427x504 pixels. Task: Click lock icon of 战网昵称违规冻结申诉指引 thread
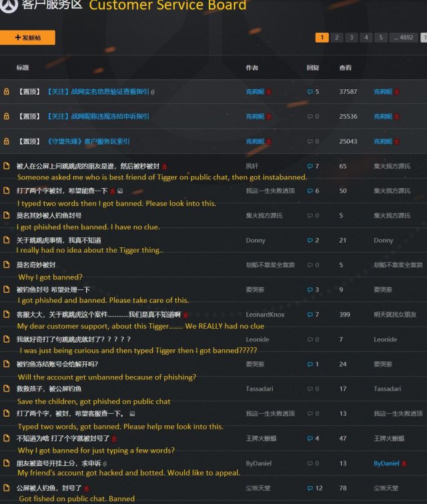pyautogui.click(x=6, y=117)
